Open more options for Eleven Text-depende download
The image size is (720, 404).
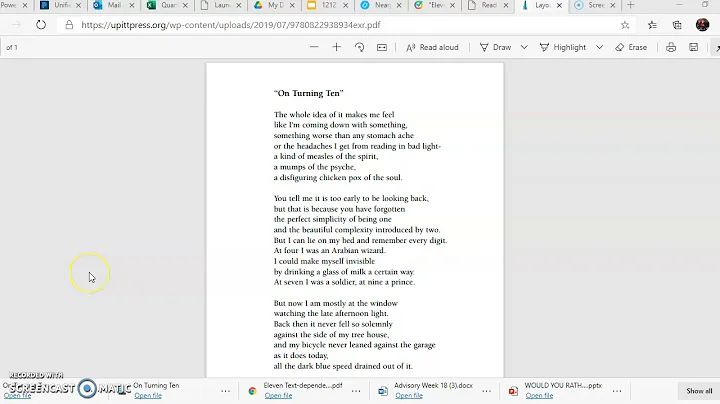pyautogui.click(x=356, y=391)
